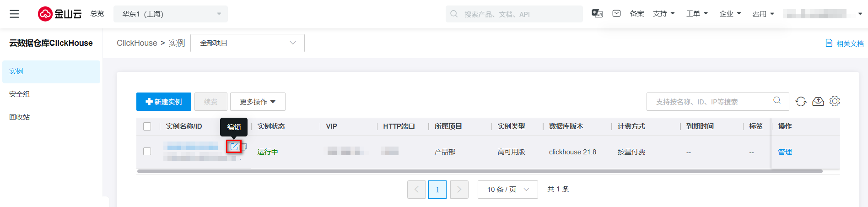
Task: Click the 标签 column header
Action: [x=756, y=126]
